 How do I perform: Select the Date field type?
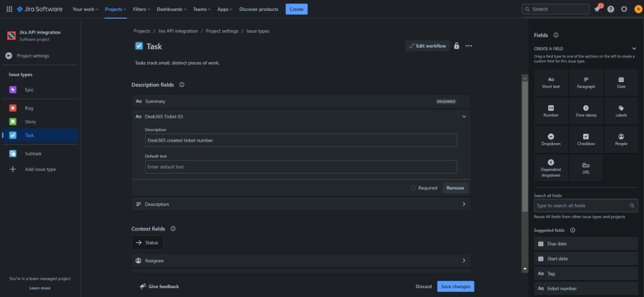coord(621,82)
